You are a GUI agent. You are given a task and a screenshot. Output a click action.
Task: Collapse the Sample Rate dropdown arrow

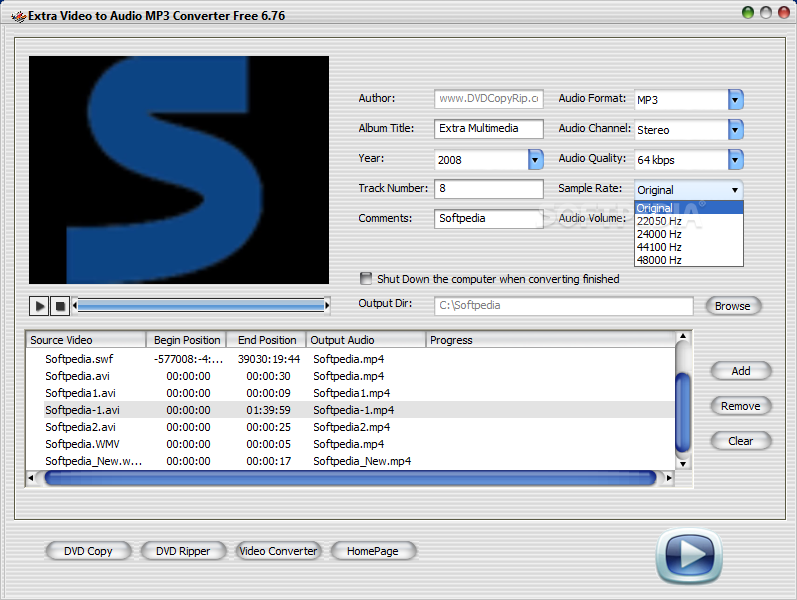pos(735,190)
